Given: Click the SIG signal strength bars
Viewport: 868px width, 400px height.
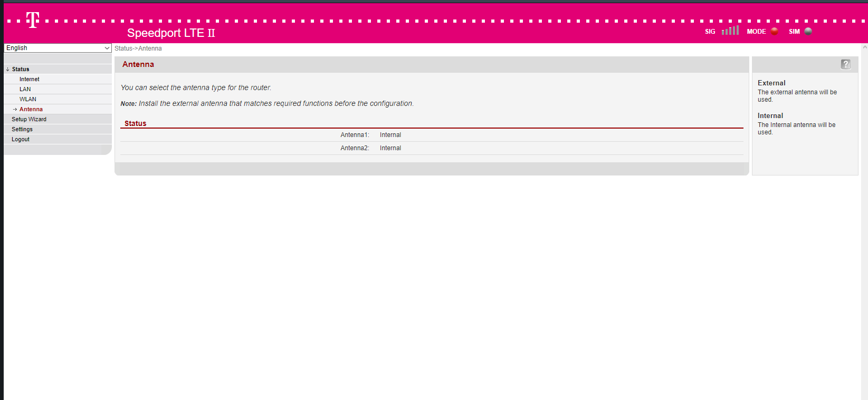Looking at the screenshot, I should tap(730, 31).
